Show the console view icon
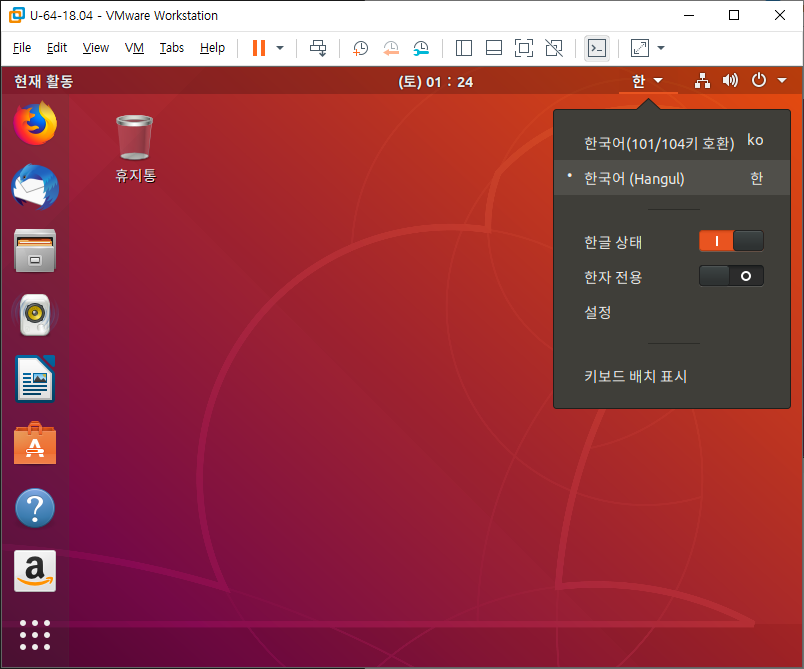This screenshot has width=804, height=669. coord(597,48)
